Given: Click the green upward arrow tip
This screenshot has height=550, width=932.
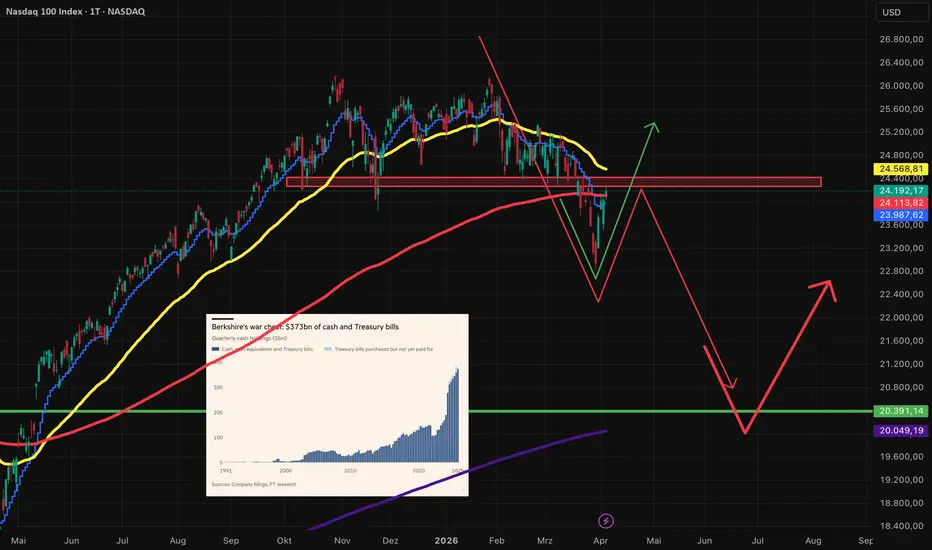Looking at the screenshot, I should tap(654, 125).
